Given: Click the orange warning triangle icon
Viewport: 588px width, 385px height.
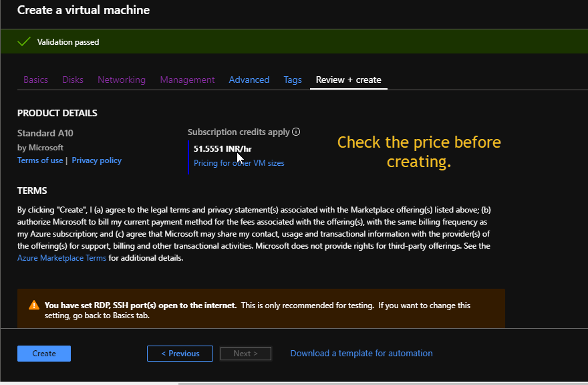Looking at the screenshot, I should point(34,305).
